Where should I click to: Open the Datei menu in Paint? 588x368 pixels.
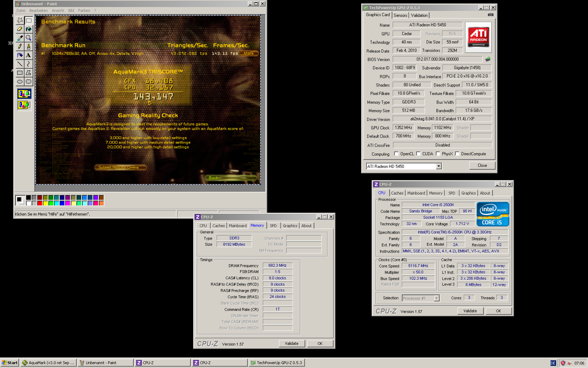click(21, 11)
